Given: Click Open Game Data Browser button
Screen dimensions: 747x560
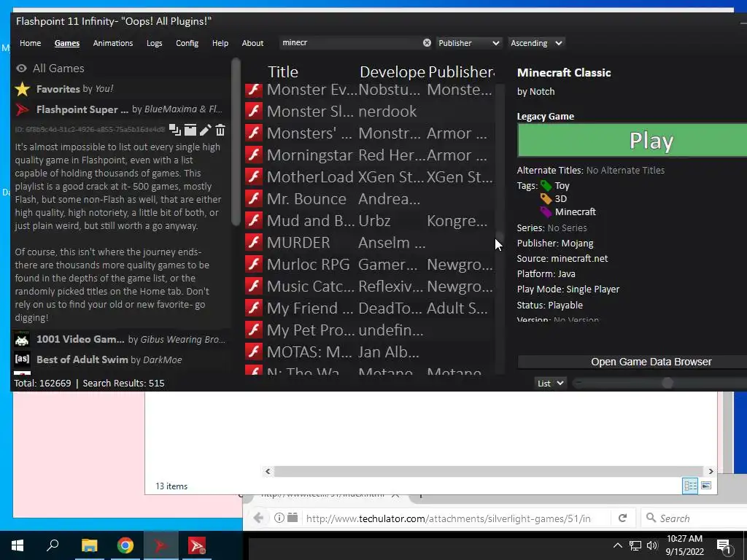Looking at the screenshot, I should tap(632, 362).
